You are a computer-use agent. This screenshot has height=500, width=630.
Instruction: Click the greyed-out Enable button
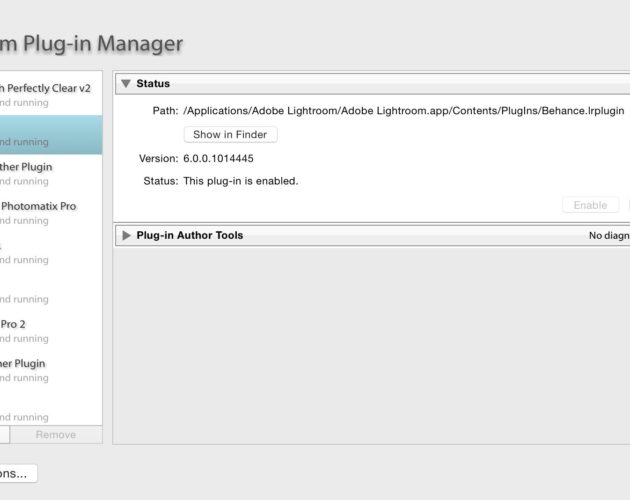click(x=590, y=205)
